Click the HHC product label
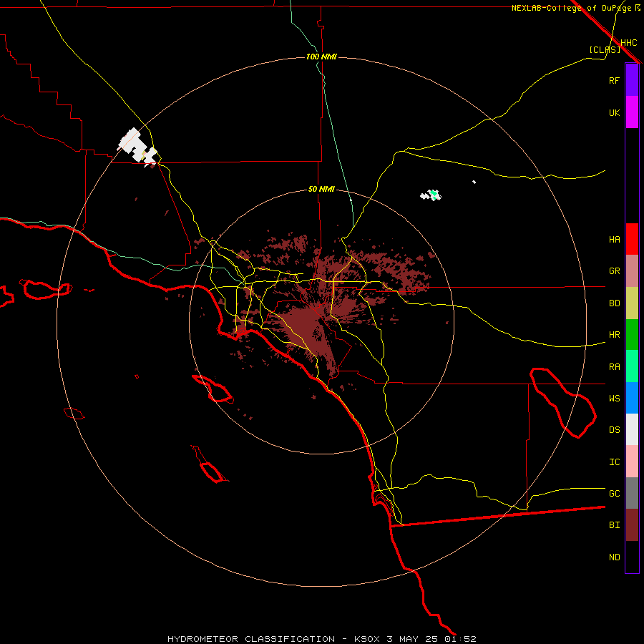Viewport: 644px width, 644px height. pyautogui.click(x=628, y=43)
